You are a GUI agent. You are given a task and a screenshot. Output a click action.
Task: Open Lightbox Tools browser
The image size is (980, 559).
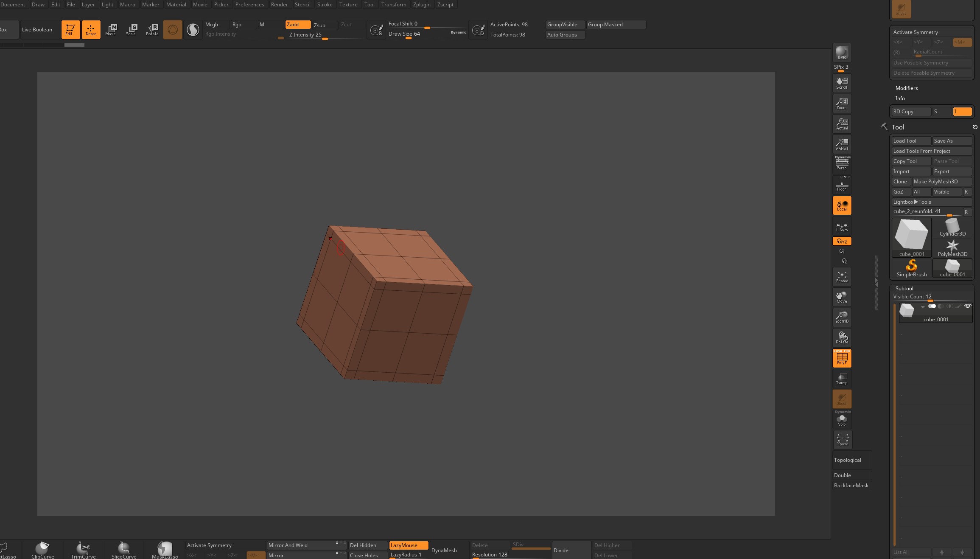tap(932, 202)
